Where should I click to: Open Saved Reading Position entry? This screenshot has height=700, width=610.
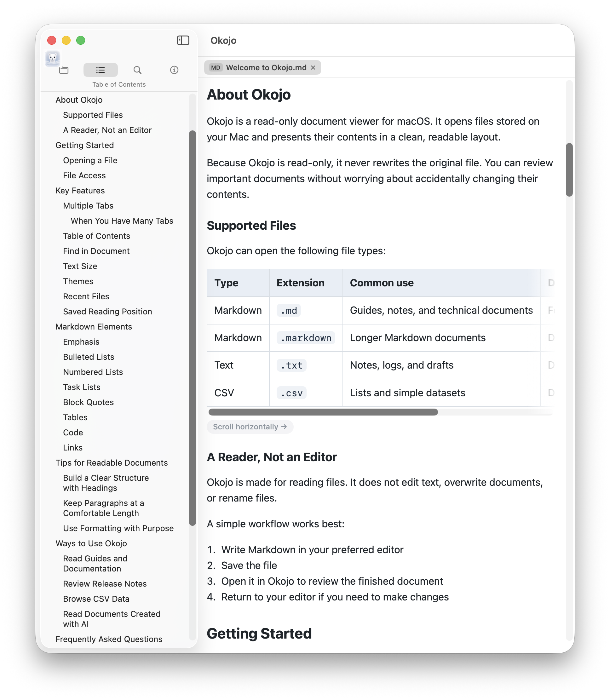[107, 312]
